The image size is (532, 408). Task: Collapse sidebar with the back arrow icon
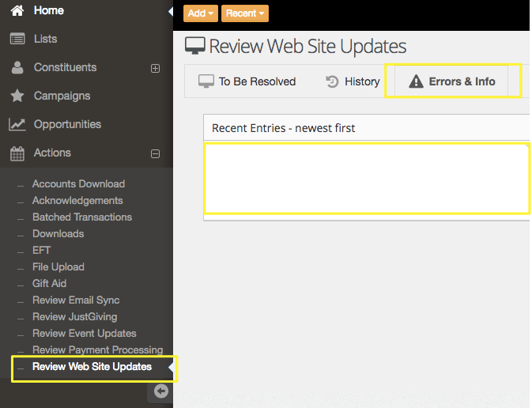click(x=160, y=391)
